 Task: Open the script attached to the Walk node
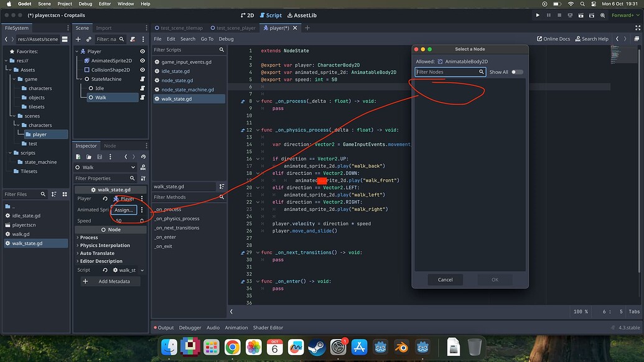click(142, 97)
